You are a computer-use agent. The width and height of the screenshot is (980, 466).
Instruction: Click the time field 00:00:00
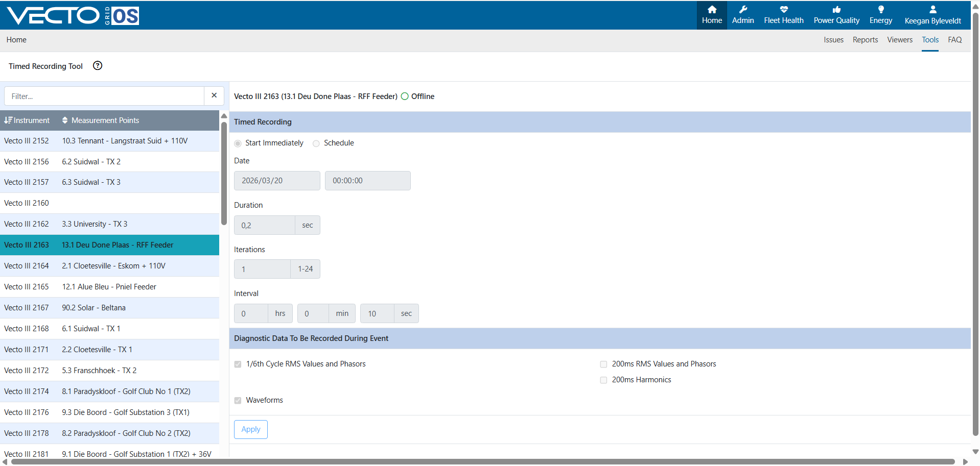[368, 181]
